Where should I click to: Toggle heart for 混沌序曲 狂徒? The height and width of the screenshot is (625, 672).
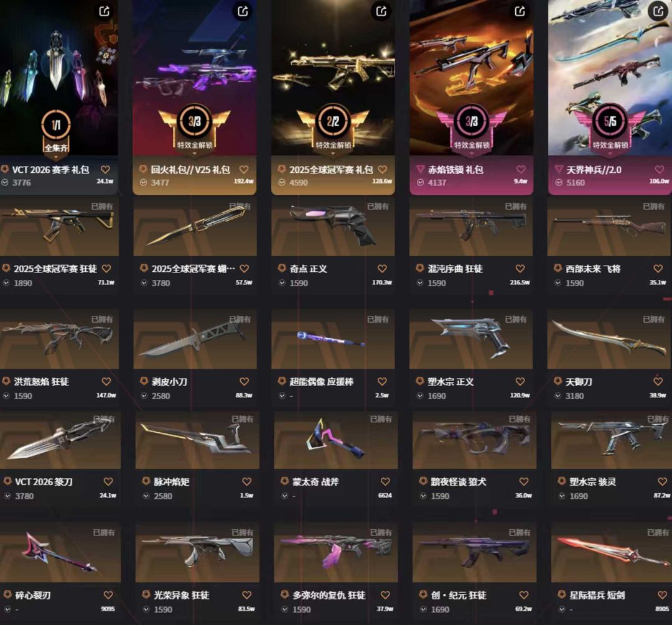click(x=520, y=269)
